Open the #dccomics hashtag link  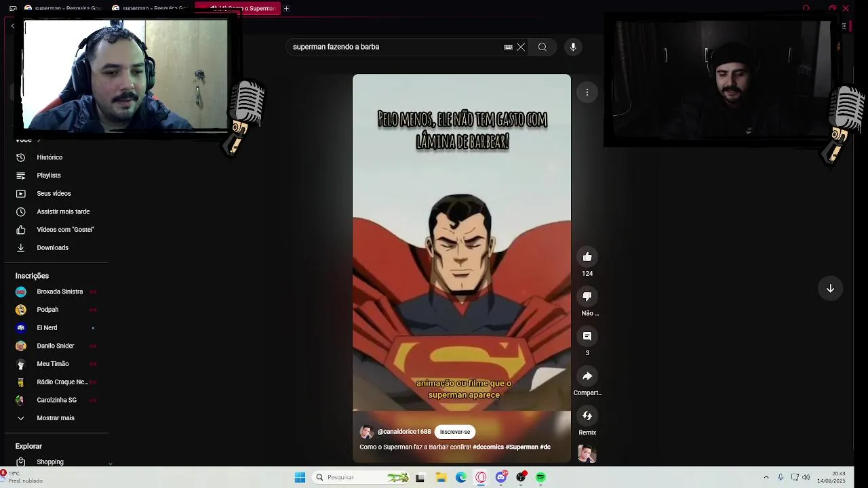click(x=488, y=447)
